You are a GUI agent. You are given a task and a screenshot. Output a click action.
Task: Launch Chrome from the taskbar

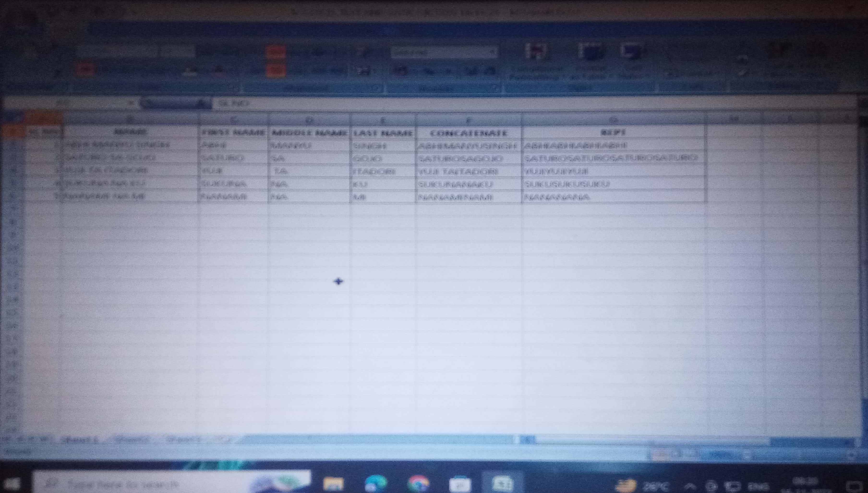pyautogui.click(x=418, y=484)
